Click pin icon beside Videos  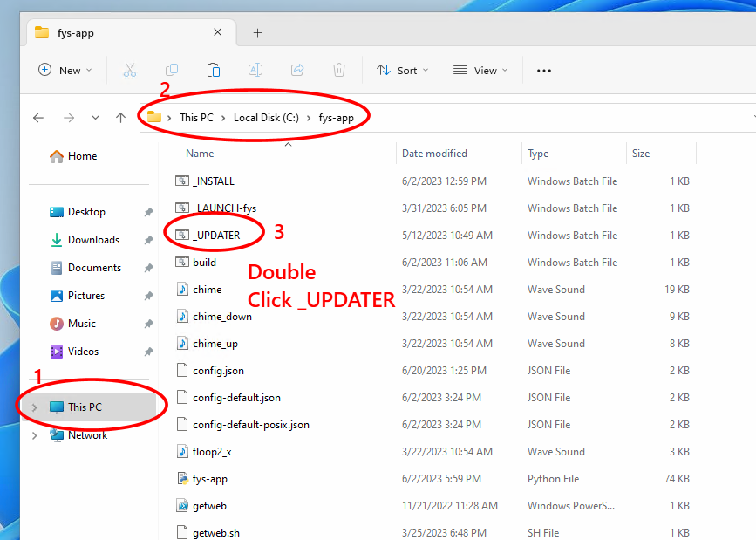click(148, 352)
